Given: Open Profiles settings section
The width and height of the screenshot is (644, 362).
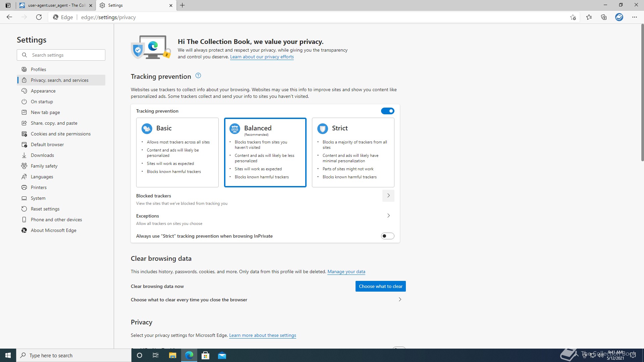Looking at the screenshot, I should (x=61, y=69).
